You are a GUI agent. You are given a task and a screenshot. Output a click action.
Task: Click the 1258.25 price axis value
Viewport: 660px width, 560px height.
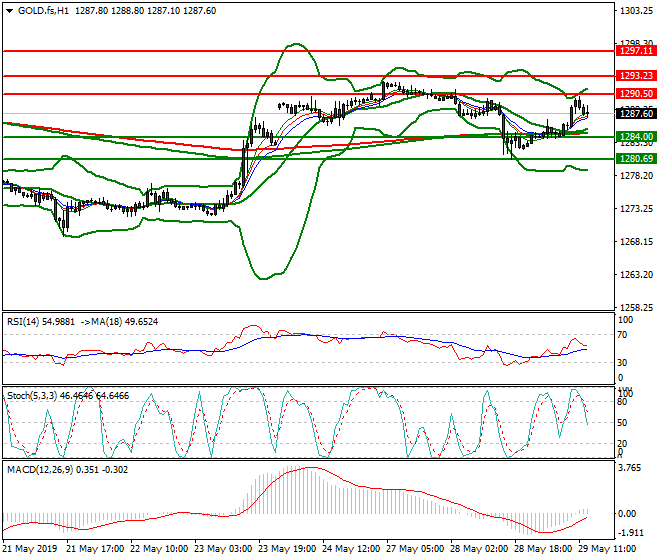click(x=636, y=308)
